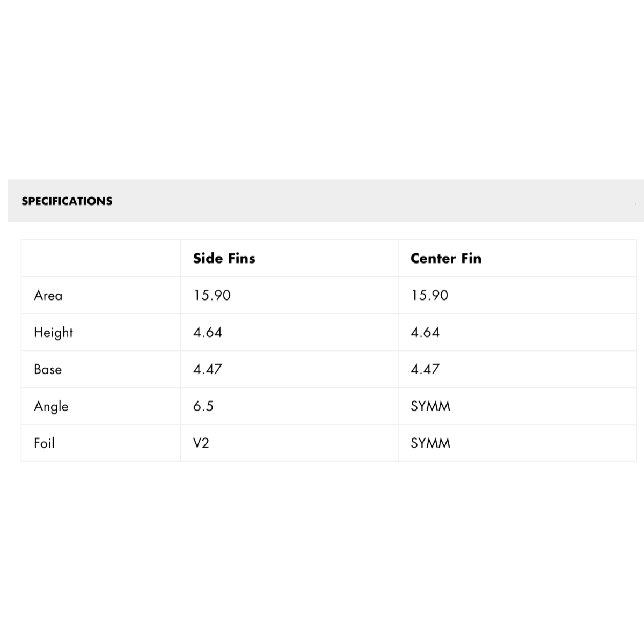Select Side Fins height value 4.64
644x644 pixels.
[x=208, y=333]
